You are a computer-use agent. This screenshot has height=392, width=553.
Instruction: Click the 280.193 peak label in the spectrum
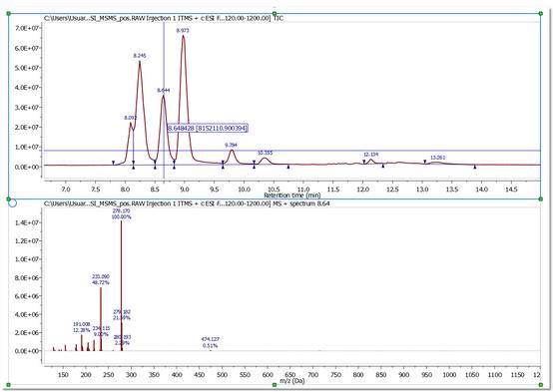[122, 340]
